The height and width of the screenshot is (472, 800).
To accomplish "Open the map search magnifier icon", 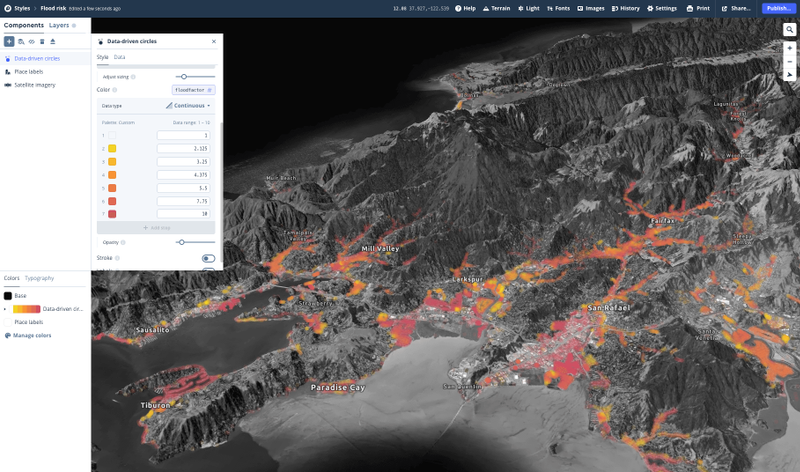I will 789,30.
